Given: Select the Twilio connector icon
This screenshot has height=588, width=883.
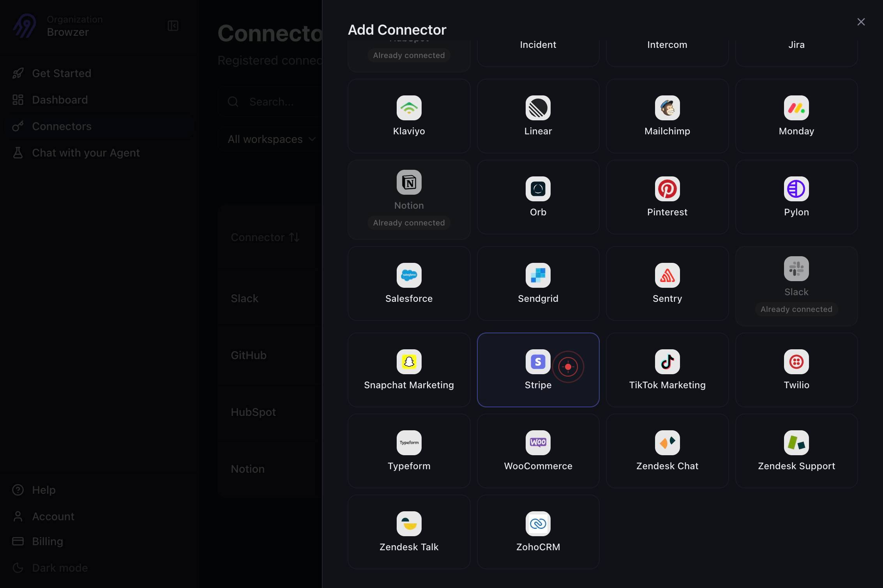Looking at the screenshot, I should click(796, 362).
